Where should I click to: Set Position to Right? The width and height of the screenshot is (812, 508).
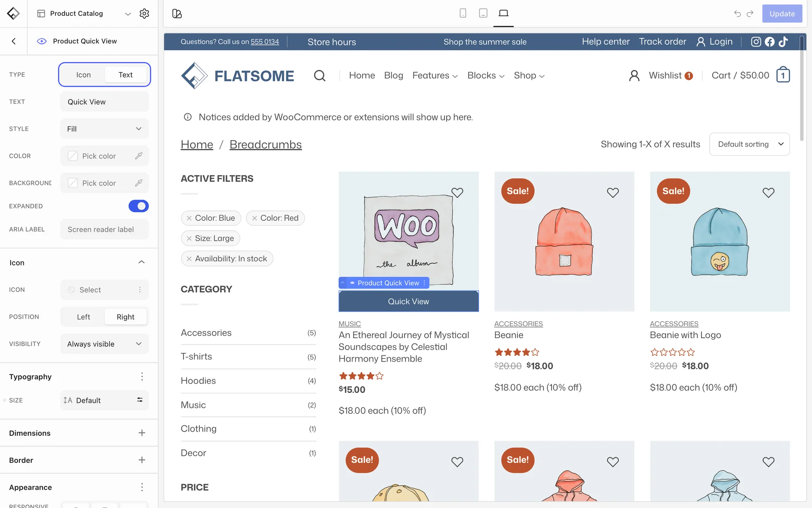(x=125, y=317)
